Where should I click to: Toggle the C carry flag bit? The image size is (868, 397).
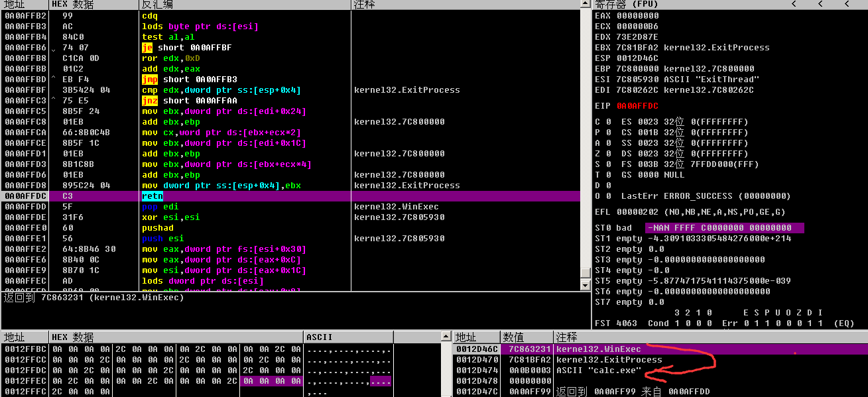608,122
